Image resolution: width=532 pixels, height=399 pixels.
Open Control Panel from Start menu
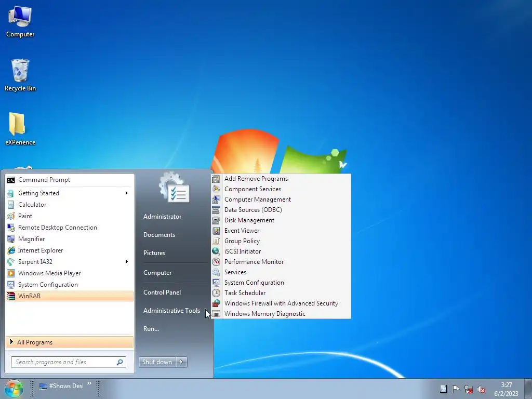pos(162,292)
